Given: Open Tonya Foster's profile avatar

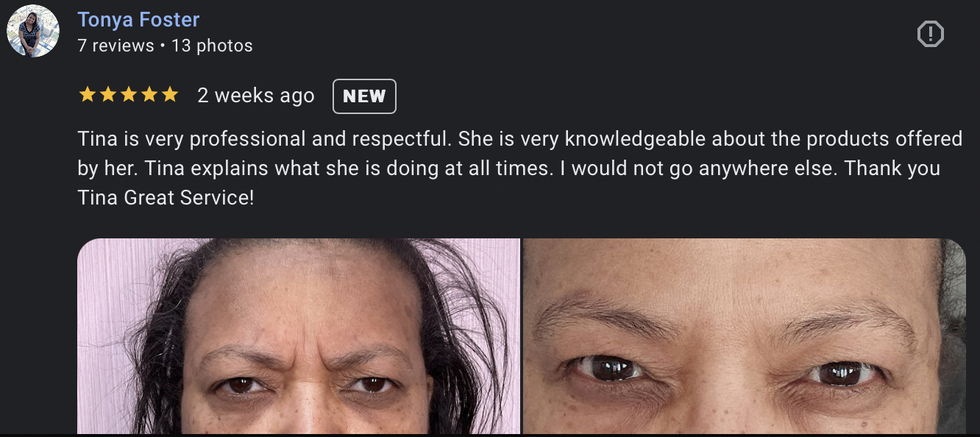Looking at the screenshot, I should pos(33,32).
